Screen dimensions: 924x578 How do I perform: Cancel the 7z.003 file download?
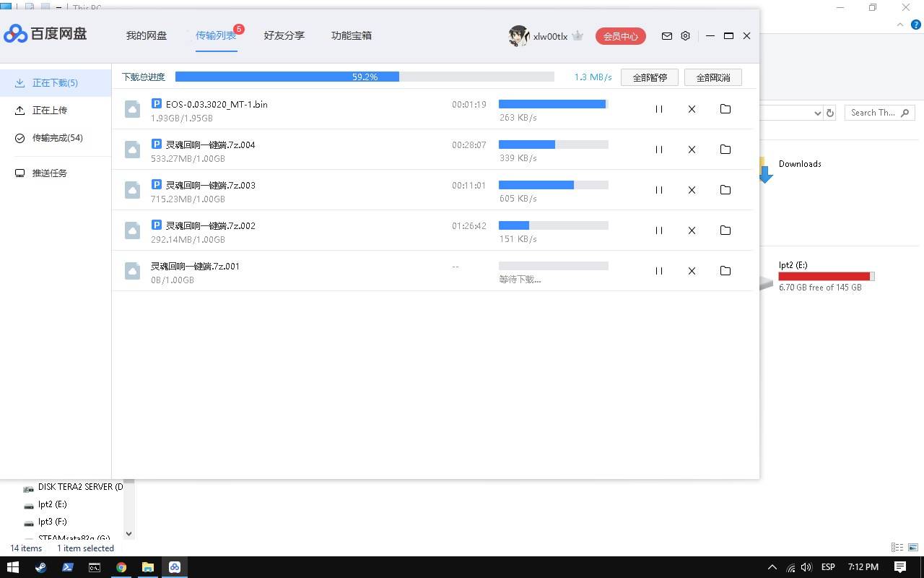[x=692, y=190]
